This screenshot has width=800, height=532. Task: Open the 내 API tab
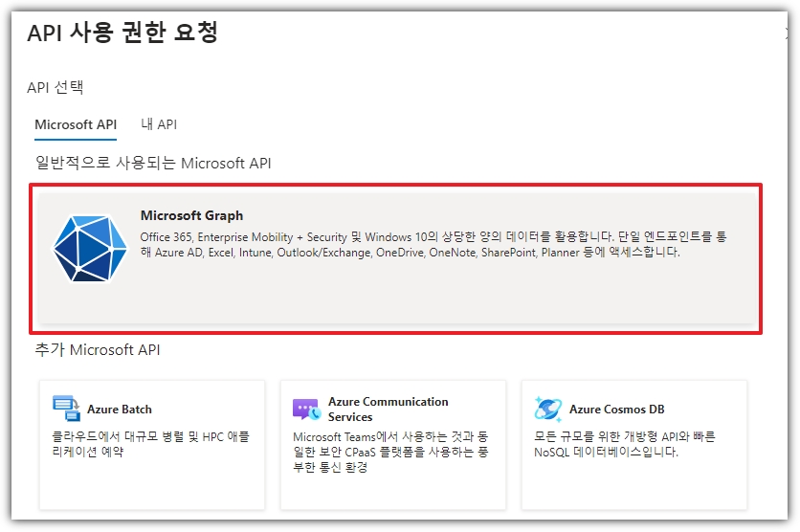pyautogui.click(x=159, y=124)
